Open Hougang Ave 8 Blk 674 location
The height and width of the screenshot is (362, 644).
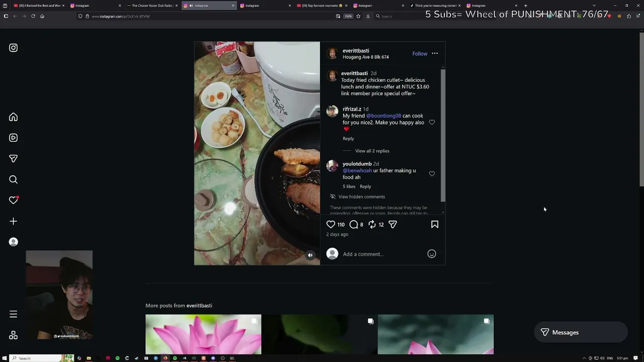pos(366,57)
